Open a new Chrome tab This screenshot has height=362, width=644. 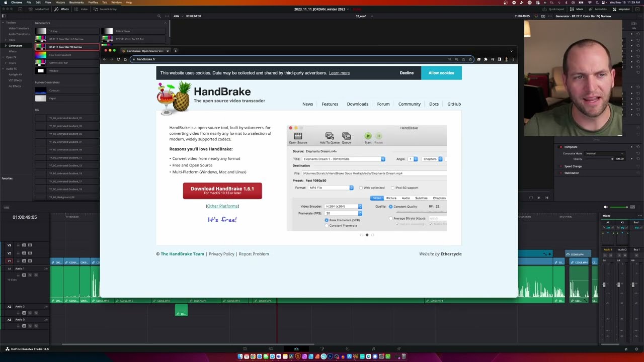pyautogui.click(x=176, y=51)
